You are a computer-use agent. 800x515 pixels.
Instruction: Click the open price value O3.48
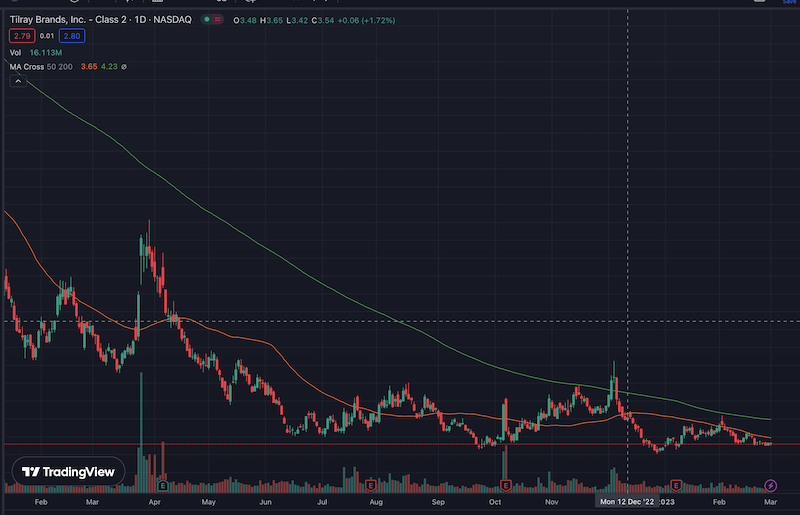[x=245, y=20]
